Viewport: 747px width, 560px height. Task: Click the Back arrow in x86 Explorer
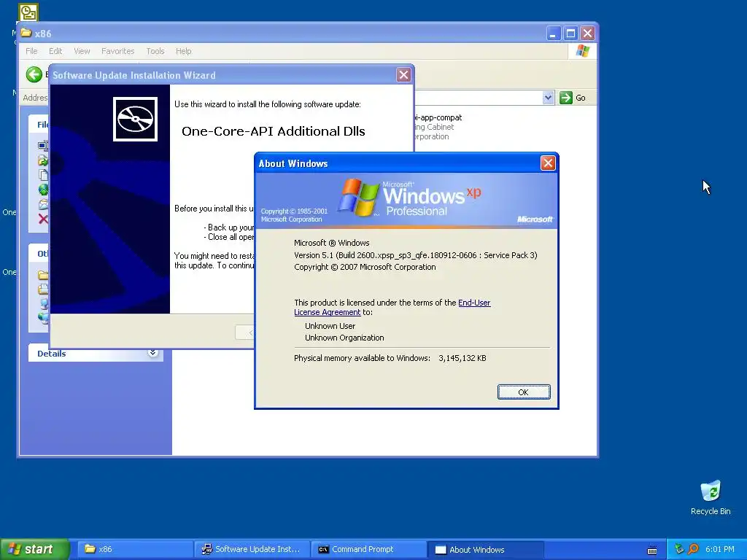[x=34, y=74]
